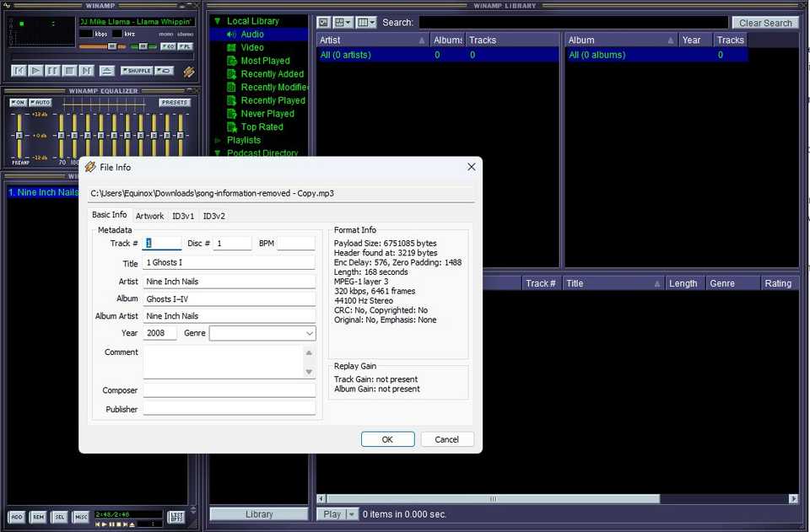Screen dimensions: 810x532
Task: Open LIST OPTS in playlist editor
Action: tap(176, 517)
